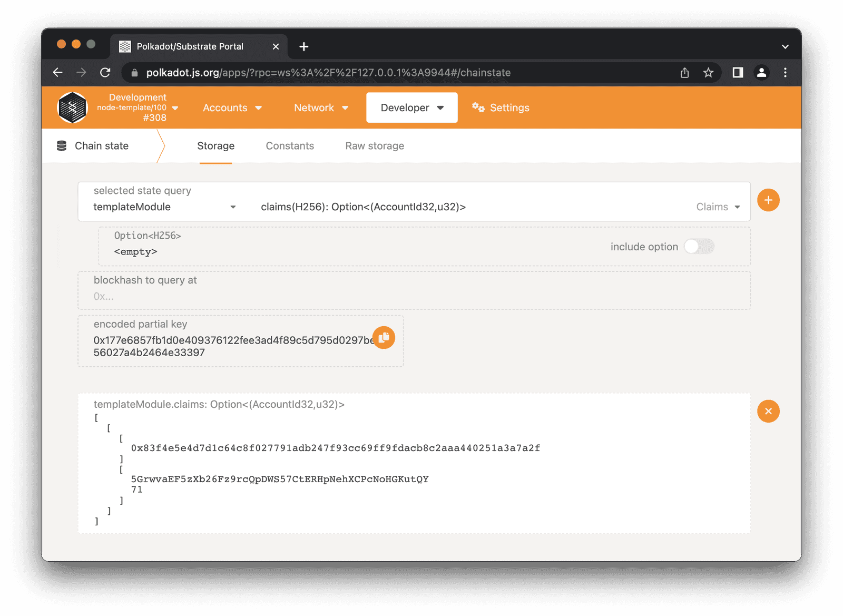This screenshot has height=616, width=843.
Task: Copy the encoded partial key
Action: [x=384, y=338]
